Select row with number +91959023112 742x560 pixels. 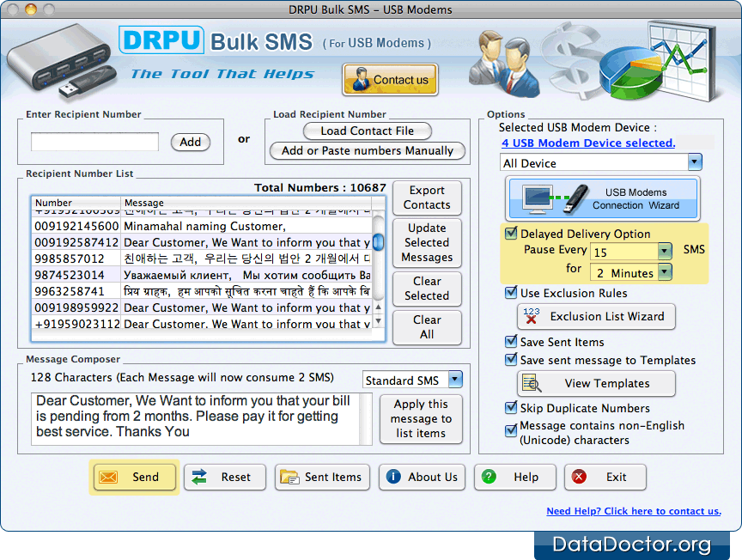tap(202, 324)
